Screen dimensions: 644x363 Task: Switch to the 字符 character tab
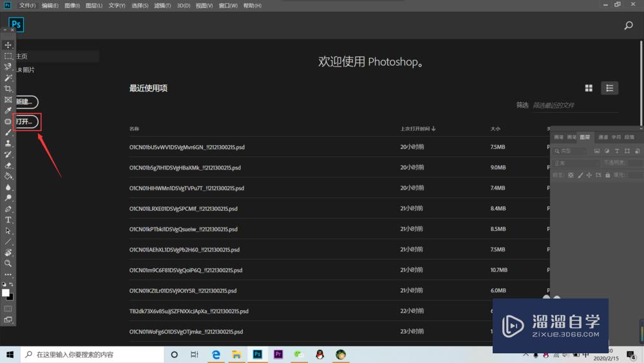coord(616,137)
